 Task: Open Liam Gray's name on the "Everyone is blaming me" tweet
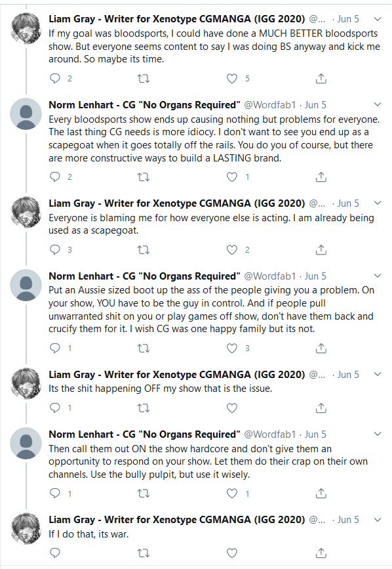[x=177, y=203]
